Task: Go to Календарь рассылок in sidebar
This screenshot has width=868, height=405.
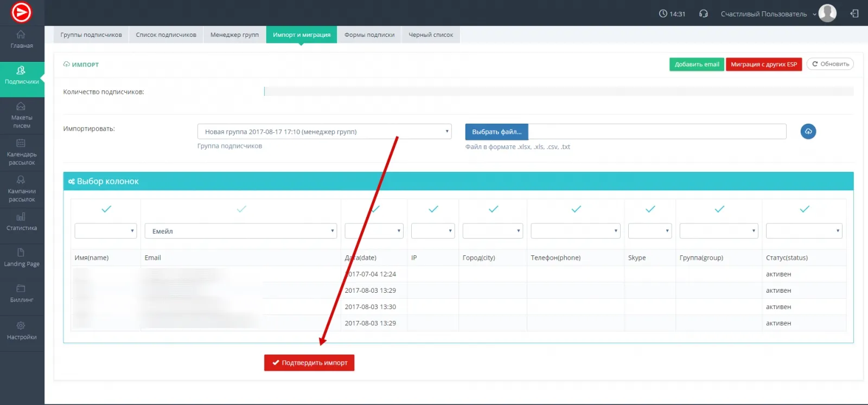Action: click(x=22, y=152)
